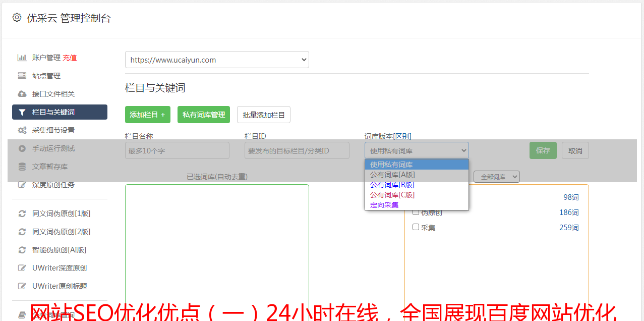This screenshot has height=321, width=644.
Task: Open the 全部词库 filter dropdown
Action: click(x=497, y=177)
